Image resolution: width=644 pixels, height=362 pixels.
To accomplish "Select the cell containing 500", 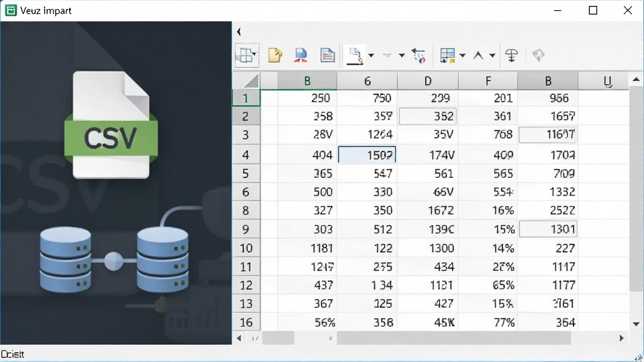I will click(x=307, y=192).
